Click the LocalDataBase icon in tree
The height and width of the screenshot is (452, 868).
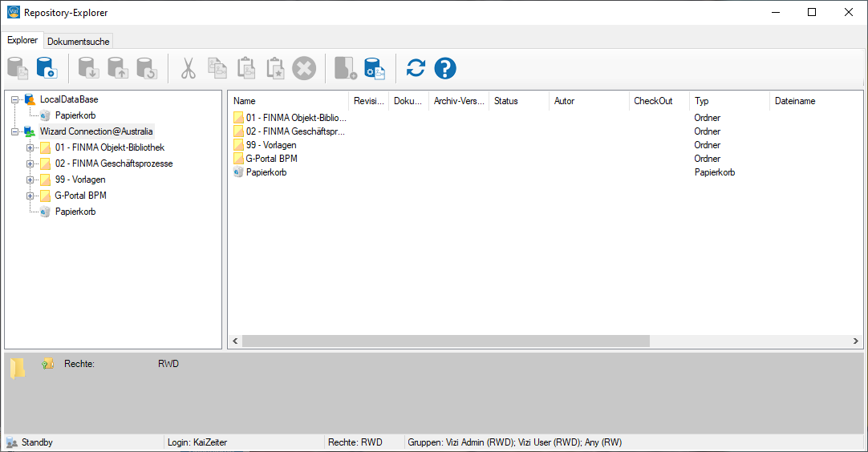click(x=30, y=99)
